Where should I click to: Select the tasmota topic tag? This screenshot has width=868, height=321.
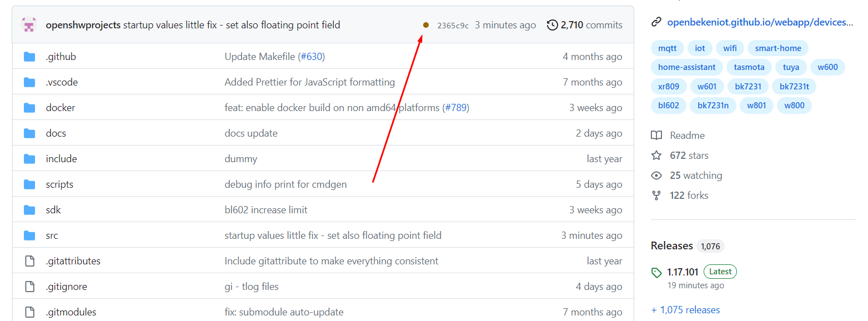749,67
